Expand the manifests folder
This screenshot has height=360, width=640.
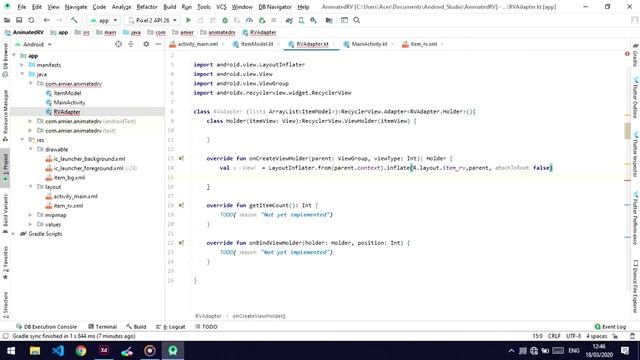coord(22,65)
